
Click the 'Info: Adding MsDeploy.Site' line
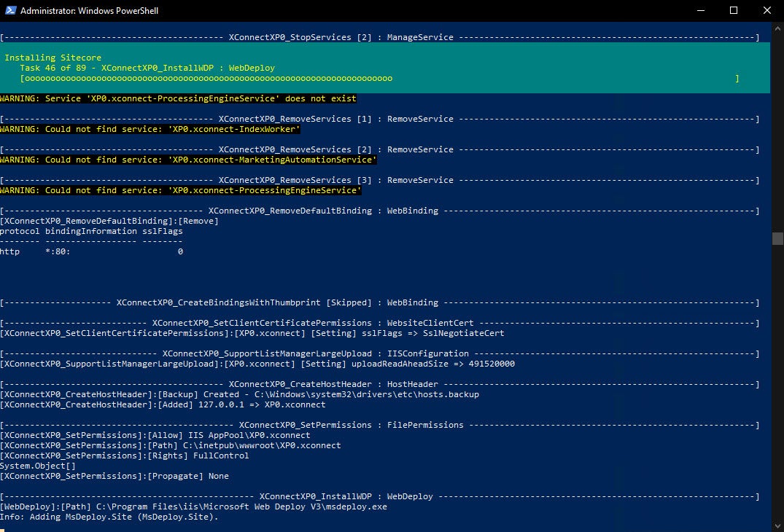109,517
